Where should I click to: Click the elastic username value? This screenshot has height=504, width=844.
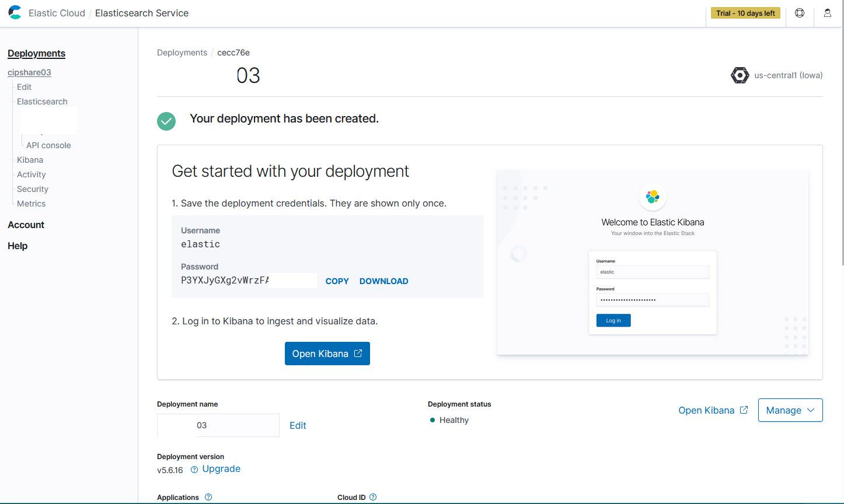201,244
